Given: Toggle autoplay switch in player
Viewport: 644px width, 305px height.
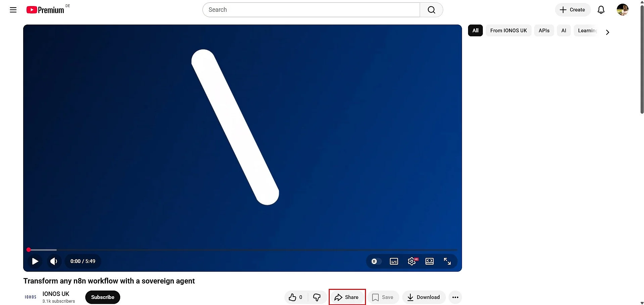Looking at the screenshot, I should (376, 261).
